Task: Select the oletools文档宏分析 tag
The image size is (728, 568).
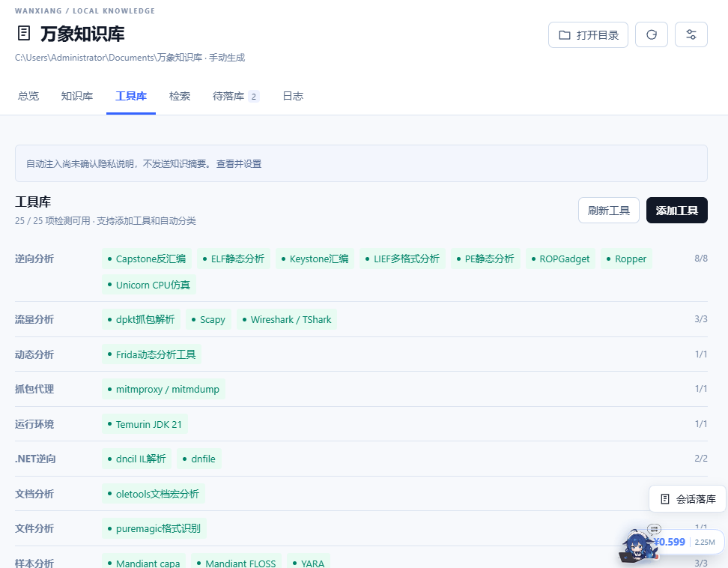Action: pyautogui.click(x=154, y=494)
